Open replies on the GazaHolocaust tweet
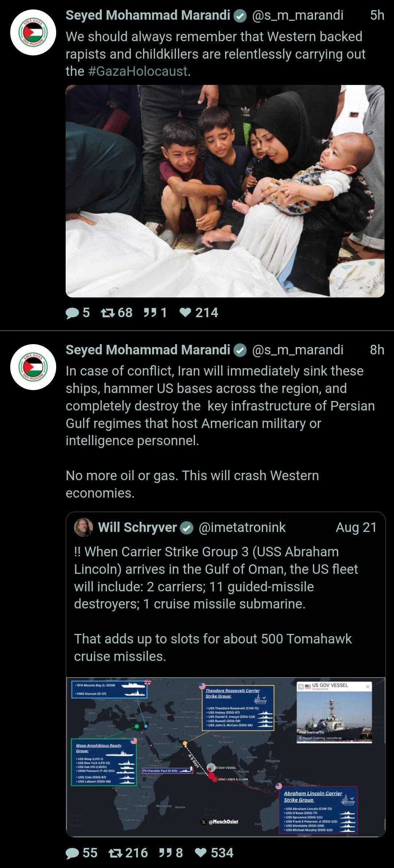Image resolution: width=394 pixels, height=868 pixels. (x=77, y=313)
